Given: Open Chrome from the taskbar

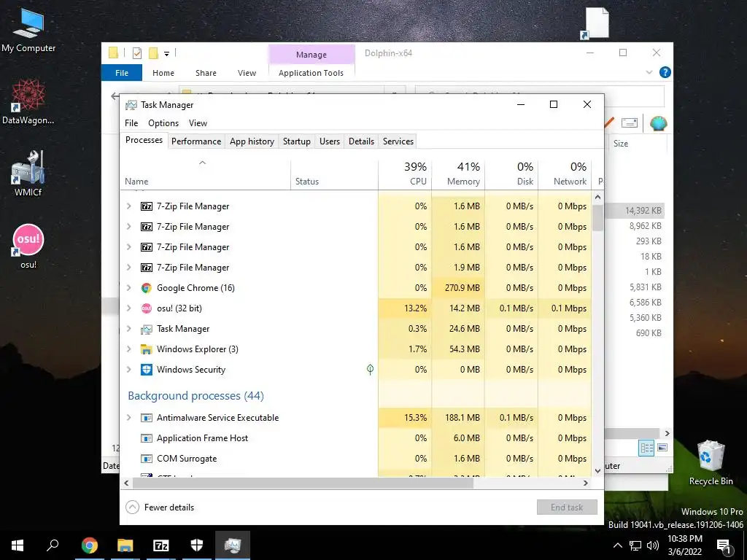Looking at the screenshot, I should pyautogui.click(x=90, y=545).
